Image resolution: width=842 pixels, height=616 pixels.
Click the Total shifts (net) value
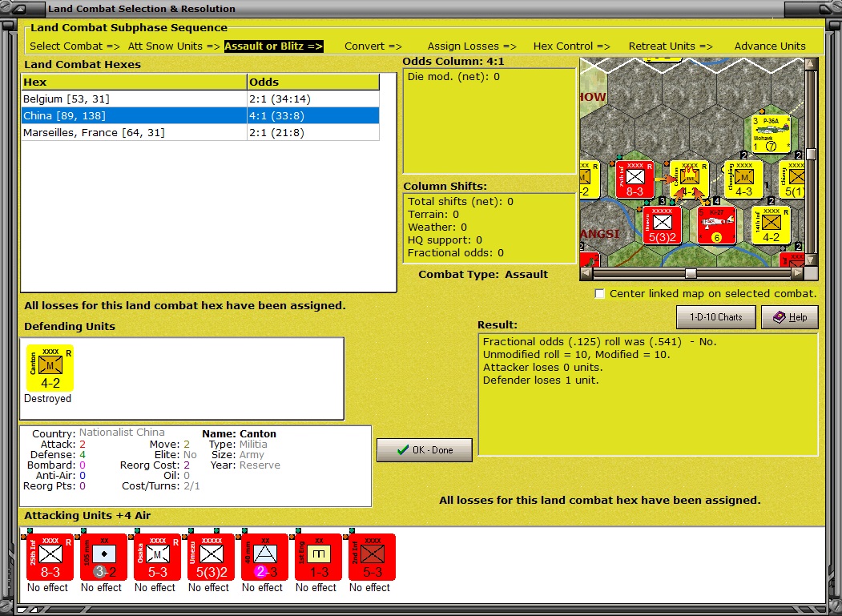coord(510,201)
